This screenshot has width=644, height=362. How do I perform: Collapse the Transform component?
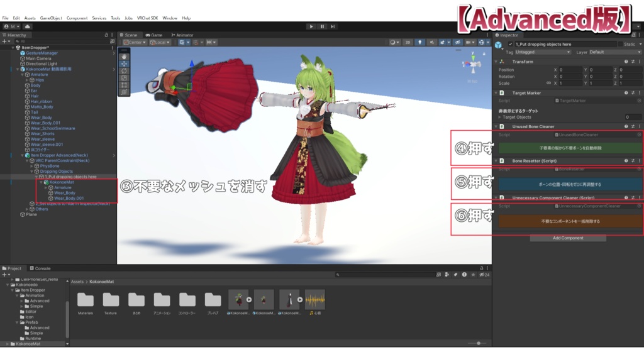(x=496, y=62)
